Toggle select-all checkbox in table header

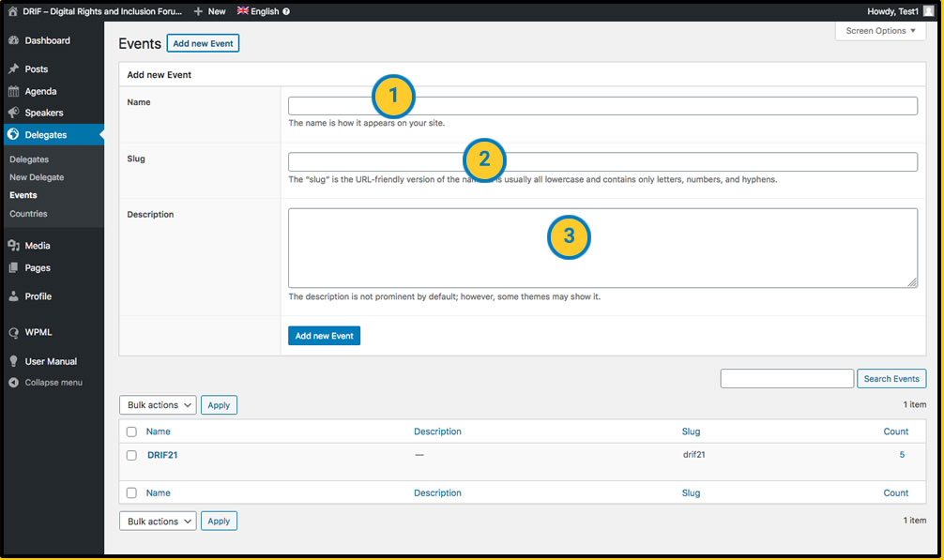[131, 431]
